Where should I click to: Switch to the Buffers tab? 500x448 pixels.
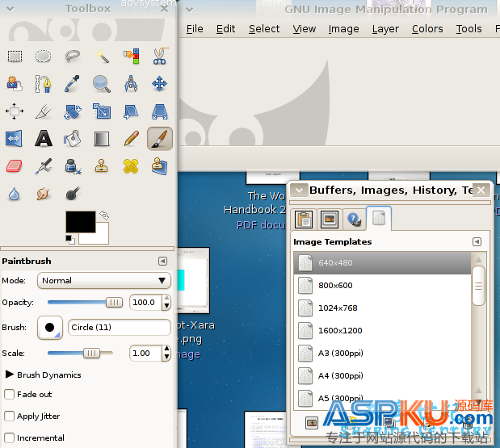[304, 220]
